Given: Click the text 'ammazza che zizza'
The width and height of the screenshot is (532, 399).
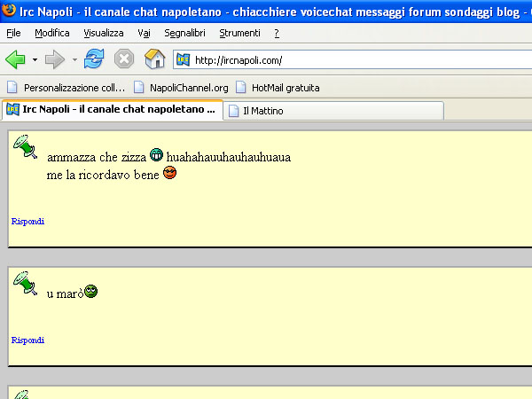Looking at the screenshot, I should tap(97, 157).
